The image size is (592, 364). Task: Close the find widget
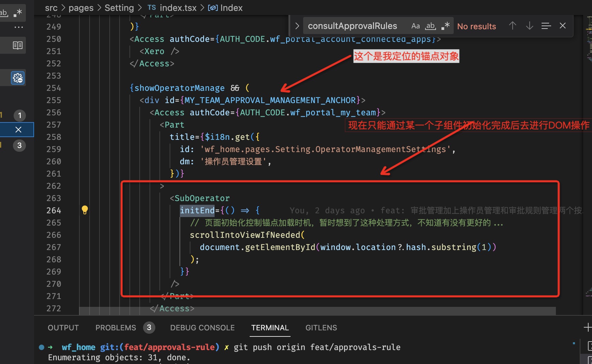click(x=563, y=26)
